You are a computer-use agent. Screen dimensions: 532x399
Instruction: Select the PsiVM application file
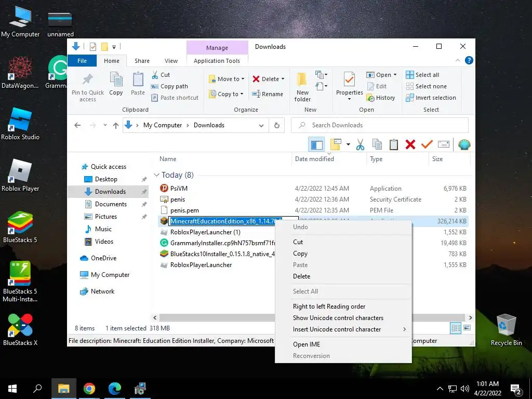pyautogui.click(x=179, y=188)
